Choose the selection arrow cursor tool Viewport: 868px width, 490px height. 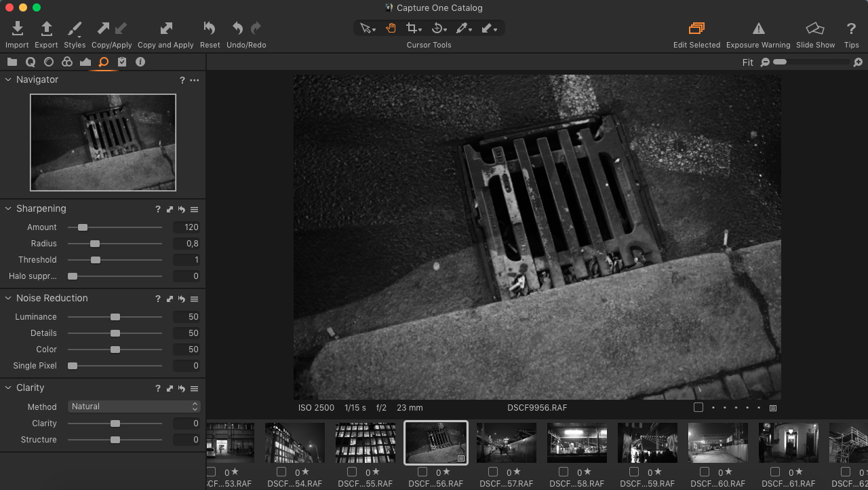pos(366,27)
